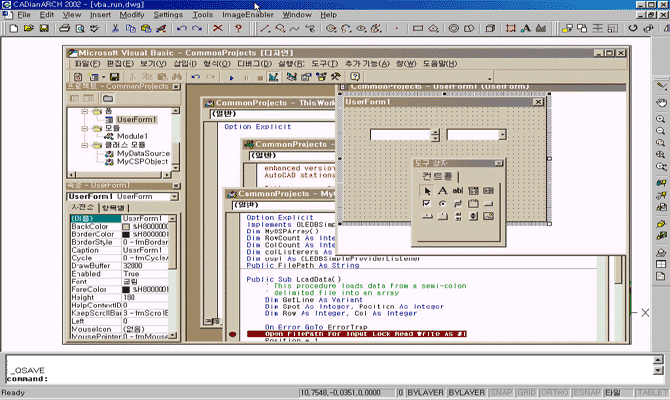Open the (일반) dropdown of ThisWorkbook code window
The image size is (670, 400).
coord(273,114)
